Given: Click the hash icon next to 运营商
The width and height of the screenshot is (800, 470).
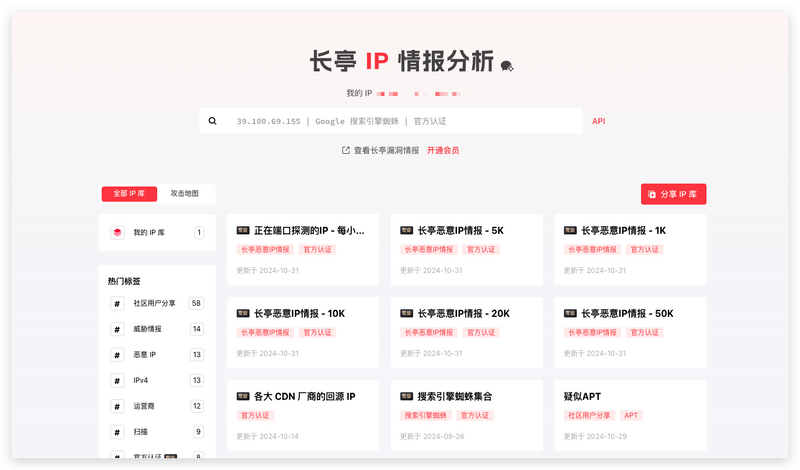Looking at the screenshot, I should 117,406.
